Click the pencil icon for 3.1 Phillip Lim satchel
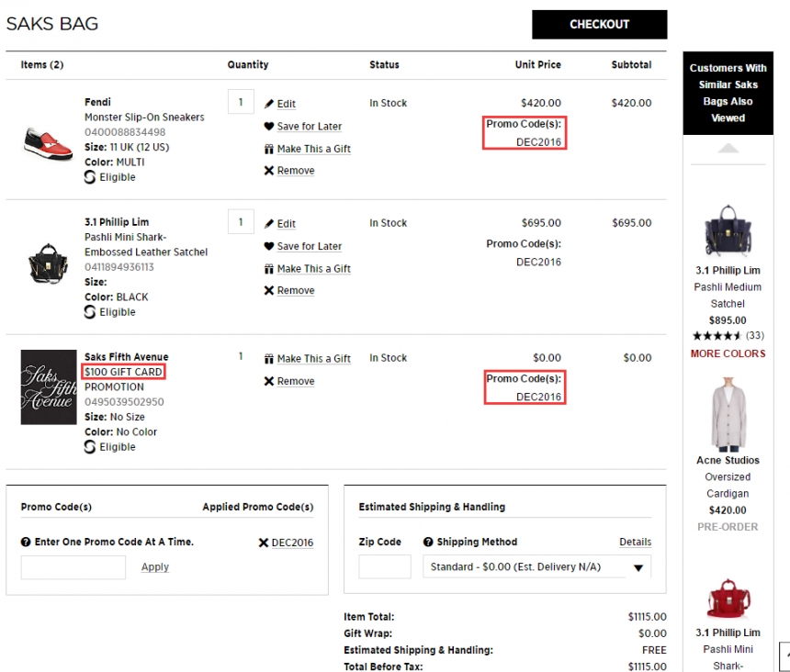790x672 pixels. click(x=269, y=223)
